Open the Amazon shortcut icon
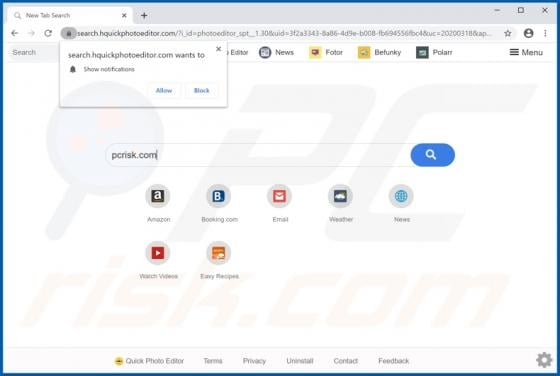 pyautogui.click(x=158, y=196)
